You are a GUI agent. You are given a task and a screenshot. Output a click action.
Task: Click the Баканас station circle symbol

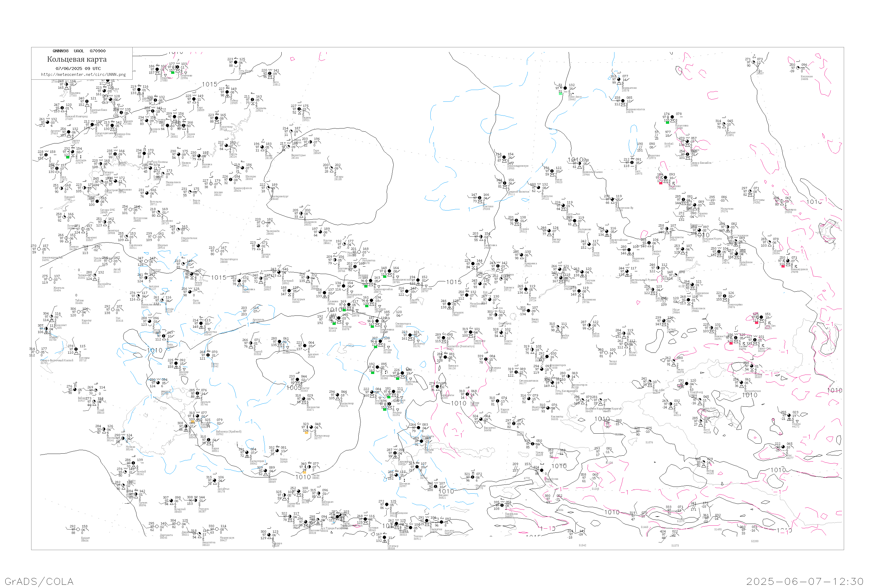click(x=435, y=487)
